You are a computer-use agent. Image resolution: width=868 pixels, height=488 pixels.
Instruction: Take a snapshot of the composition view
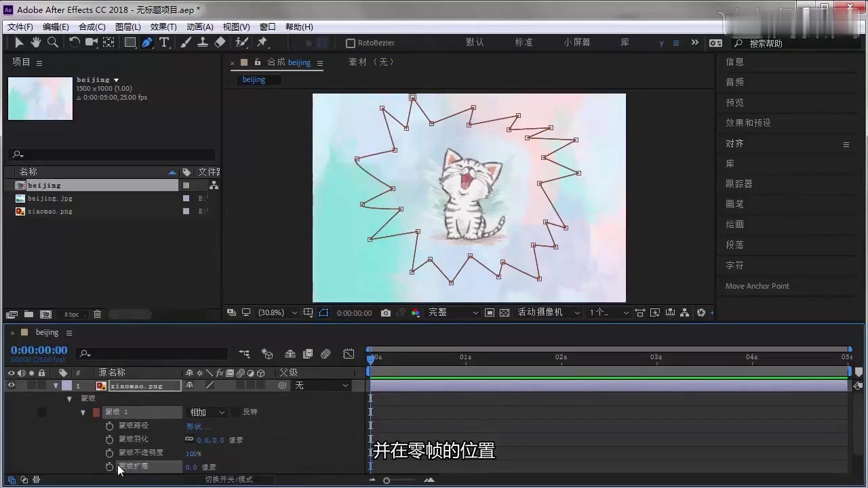pos(385,312)
